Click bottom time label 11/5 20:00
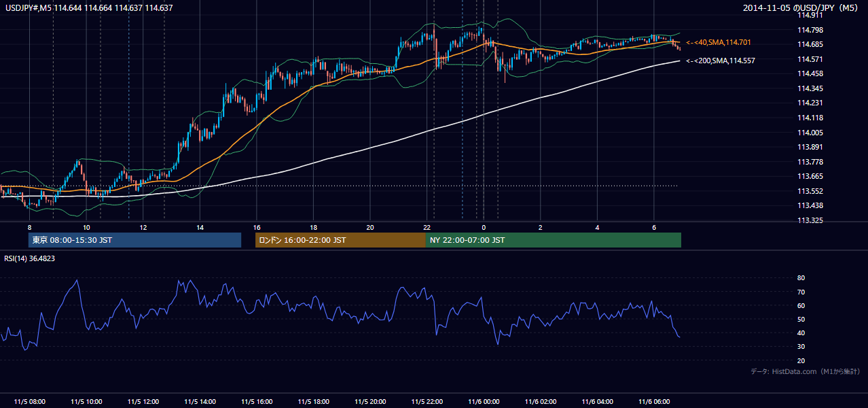This screenshot has height=408, width=868. 370,402
